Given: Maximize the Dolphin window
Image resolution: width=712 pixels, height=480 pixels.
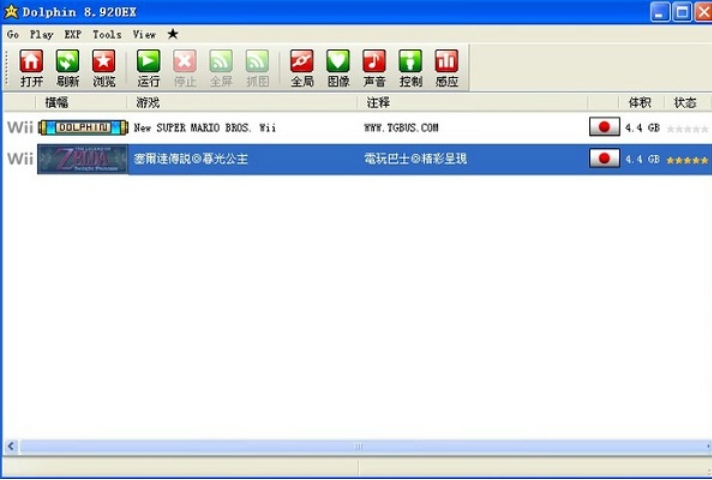Looking at the screenshot, I should (682, 12).
